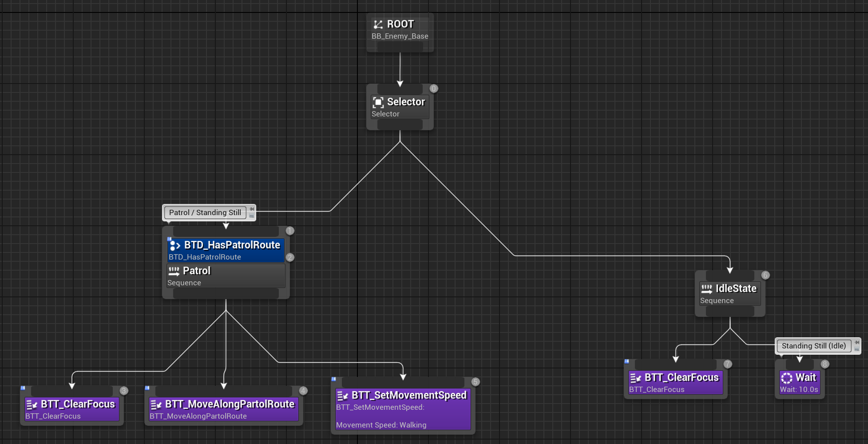
Task: Click the IdleState sequence icon
Action: 707,289
